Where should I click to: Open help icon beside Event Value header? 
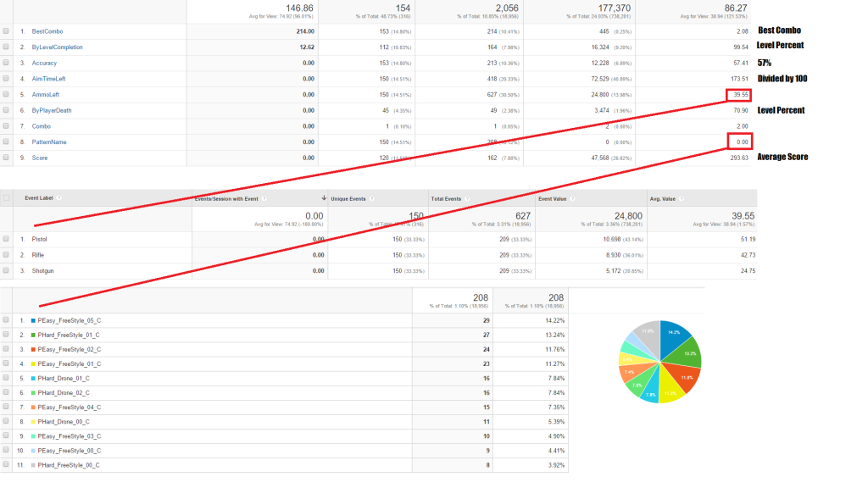(x=572, y=198)
